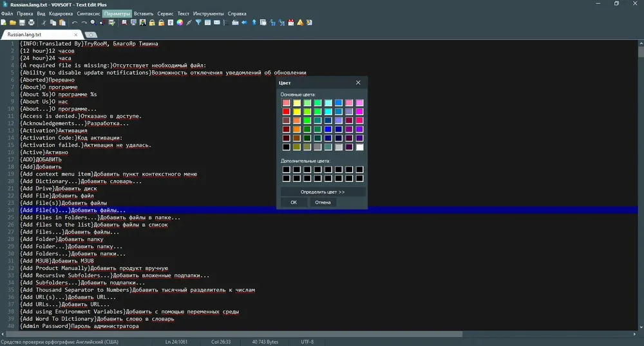
Task: Pick the pure yellow basic color
Action: (296, 111)
